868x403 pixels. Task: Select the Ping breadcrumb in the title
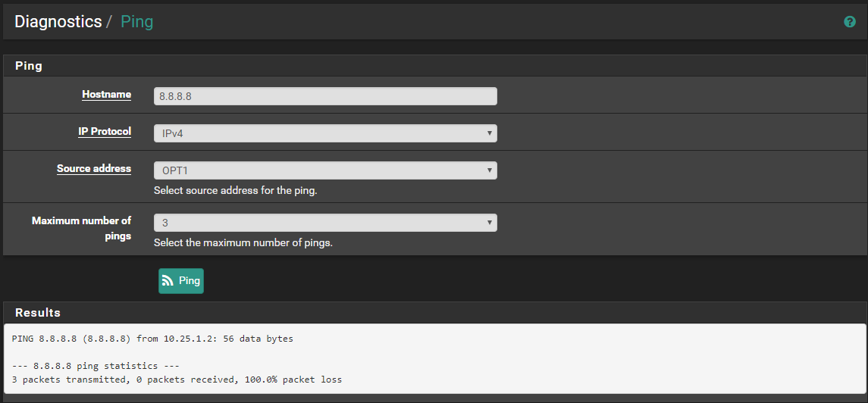pos(136,21)
